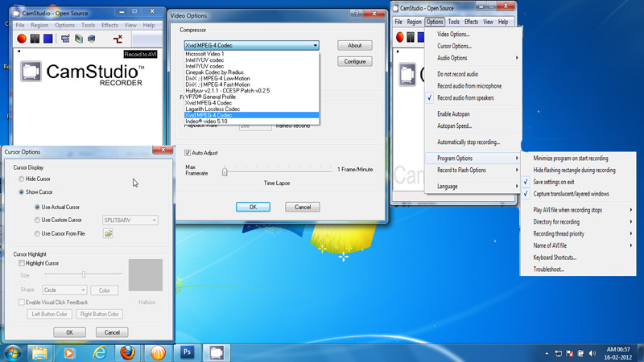This screenshot has height=362, width=644.
Task: Click the Pause button in right CamStudio window
Action: point(411,37)
